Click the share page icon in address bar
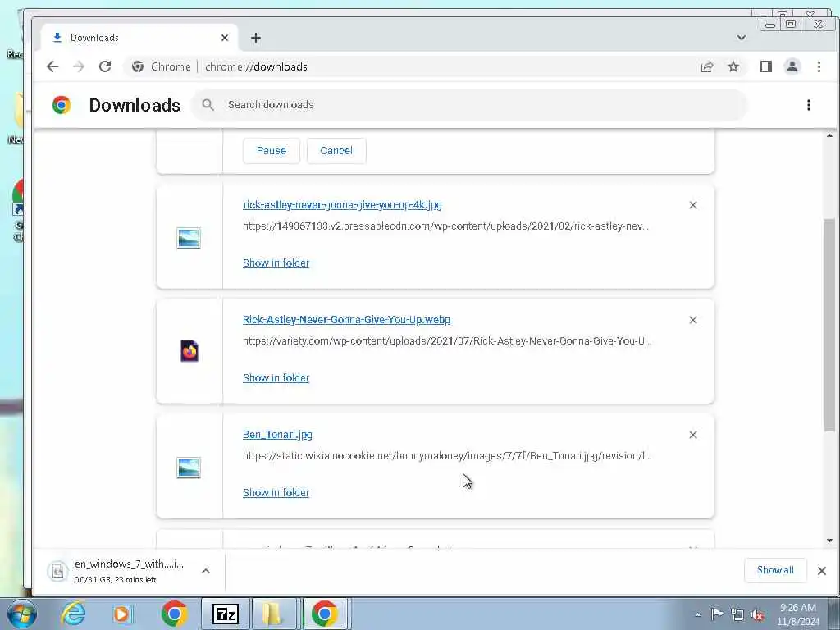 [706, 66]
